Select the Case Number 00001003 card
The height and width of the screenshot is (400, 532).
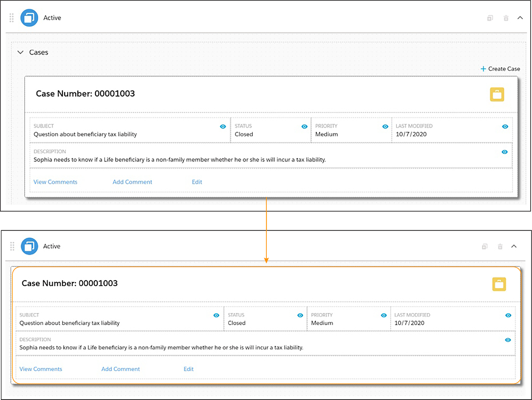pos(85,94)
